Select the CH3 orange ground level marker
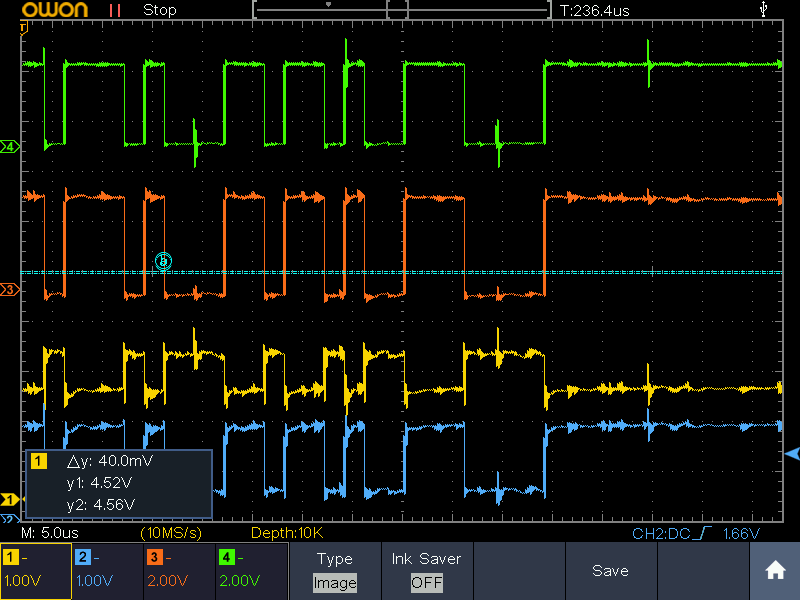This screenshot has height=600, width=800. coord(10,290)
